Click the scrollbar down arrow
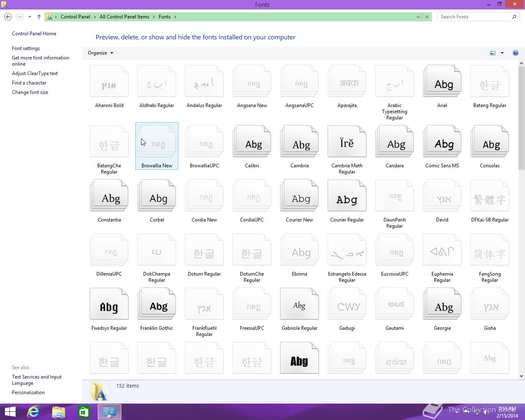The image size is (525, 420). pyautogui.click(x=522, y=376)
